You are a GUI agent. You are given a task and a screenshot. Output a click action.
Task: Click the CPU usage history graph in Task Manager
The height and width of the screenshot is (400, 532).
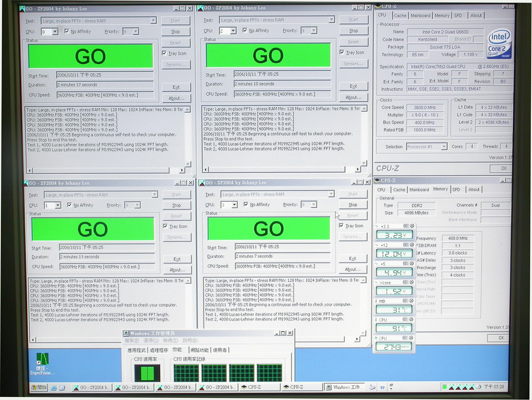point(227,373)
